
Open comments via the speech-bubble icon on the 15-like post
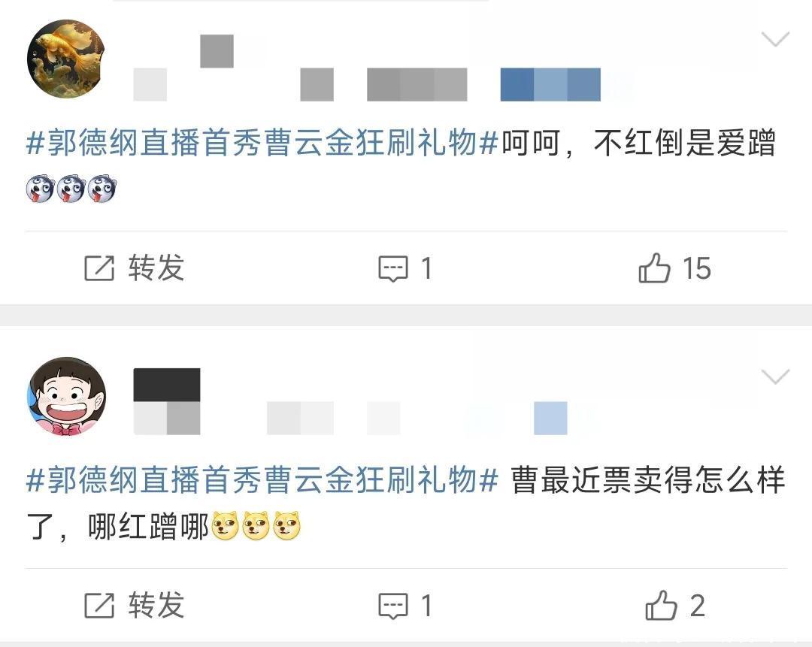click(393, 268)
